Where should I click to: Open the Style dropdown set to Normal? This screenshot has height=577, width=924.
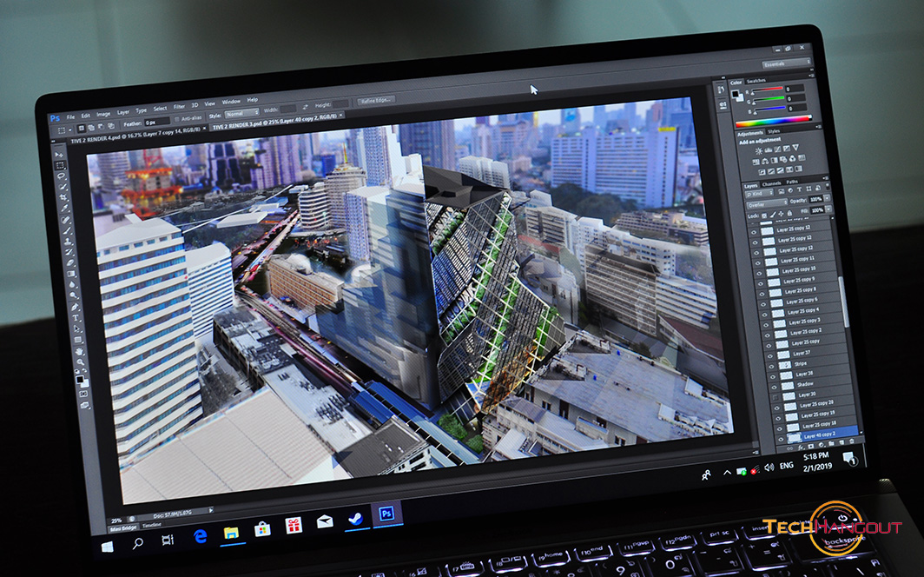pos(242,113)
